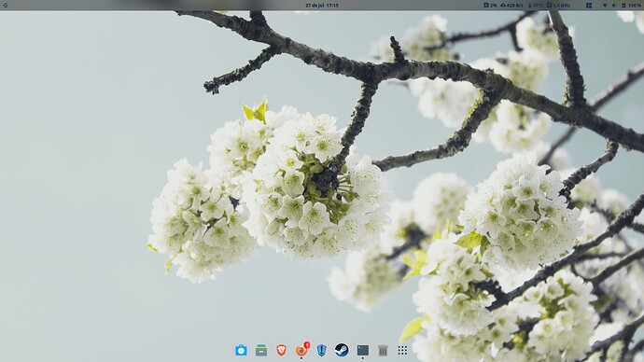This screenshot has width=644, height=362.
Task: Open the volume speaker indicator
Action: (x=614, y=6)
